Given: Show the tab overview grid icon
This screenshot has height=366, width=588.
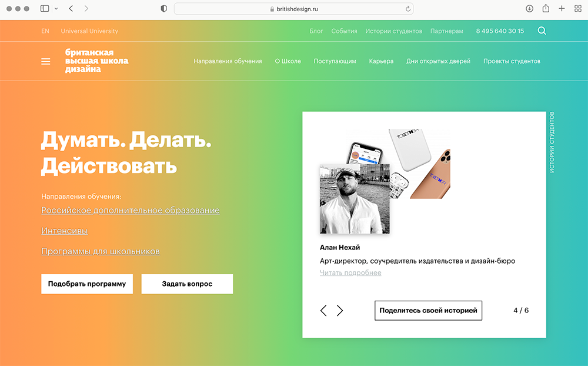Looking at the screenshot, I should (578, 9).
